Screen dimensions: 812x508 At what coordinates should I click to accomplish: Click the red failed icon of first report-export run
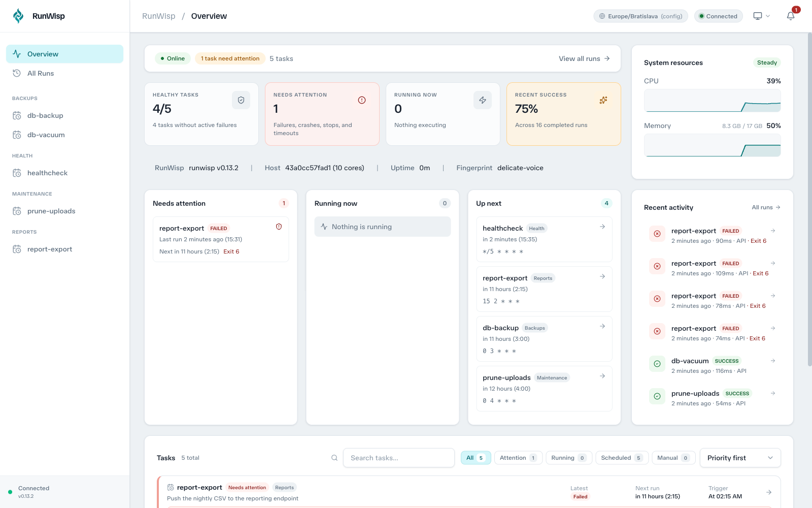657,234
